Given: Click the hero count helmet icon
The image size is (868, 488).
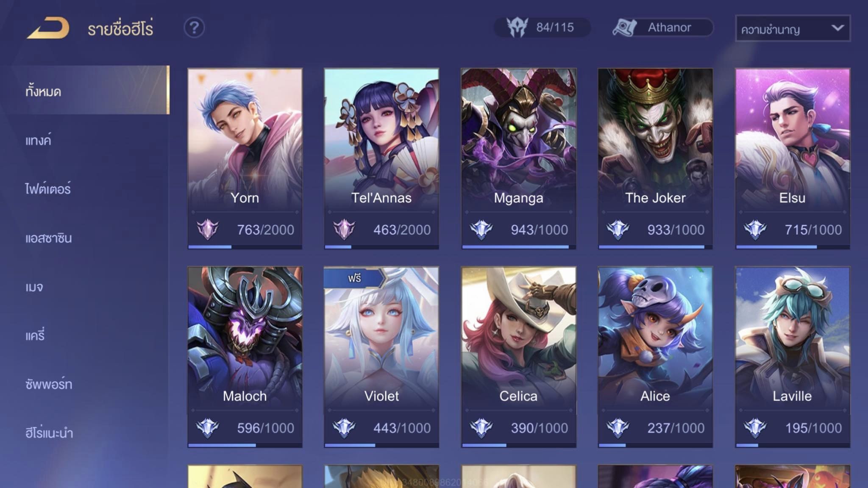Looking at the screenshot, I should click(x=517, y=28).
